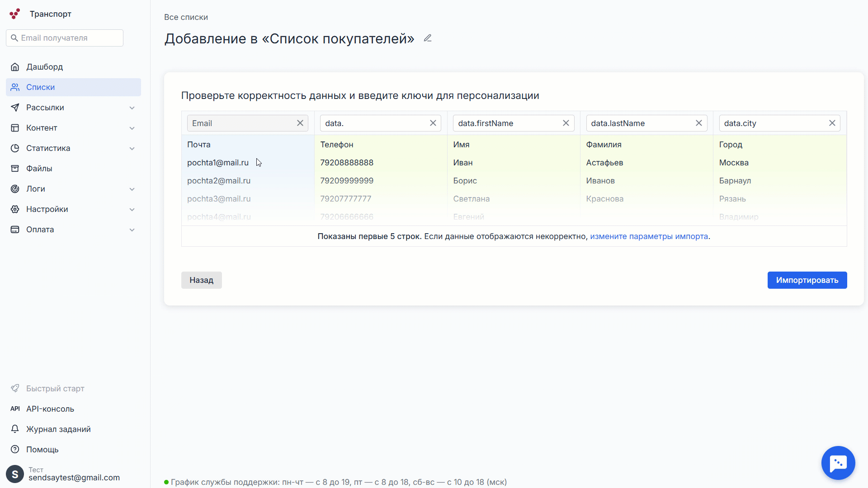Open the Быстрый старт rocket icon

(15, 388)
